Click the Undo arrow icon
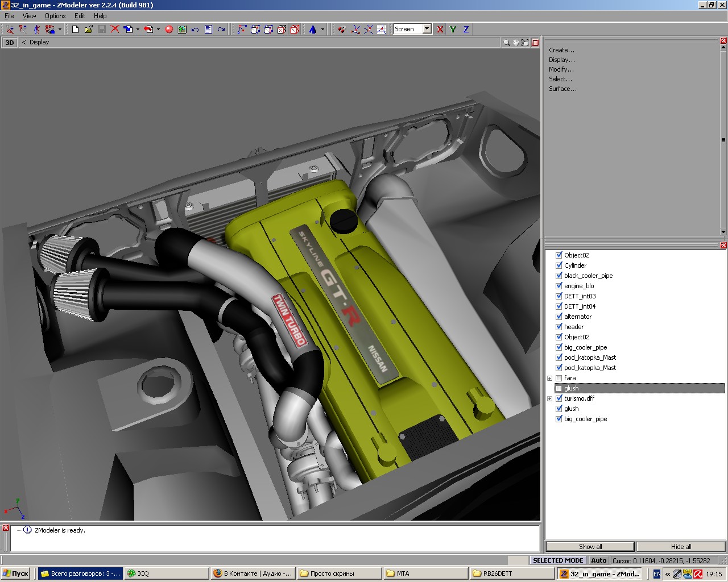The image size is (728, 582). 195,29
